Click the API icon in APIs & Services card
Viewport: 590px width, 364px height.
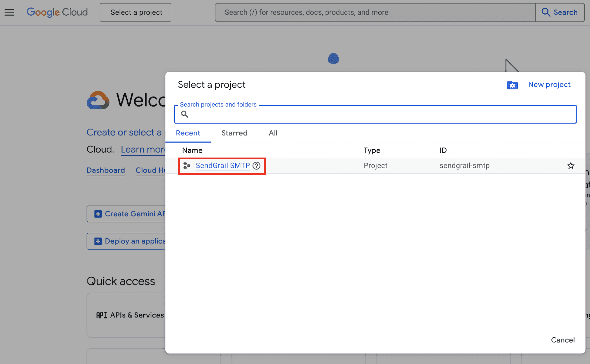click(x=101, y=315)
